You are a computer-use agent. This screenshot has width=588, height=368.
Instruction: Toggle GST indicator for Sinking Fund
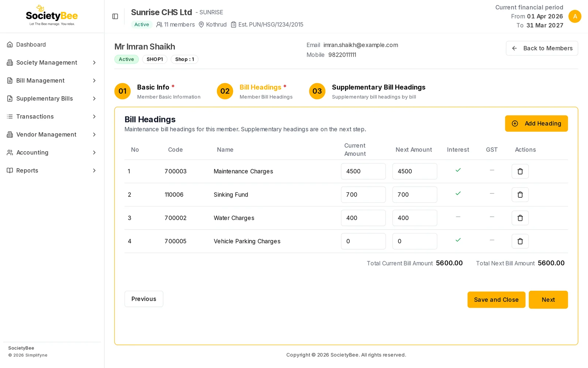click(x=492, y=194)
